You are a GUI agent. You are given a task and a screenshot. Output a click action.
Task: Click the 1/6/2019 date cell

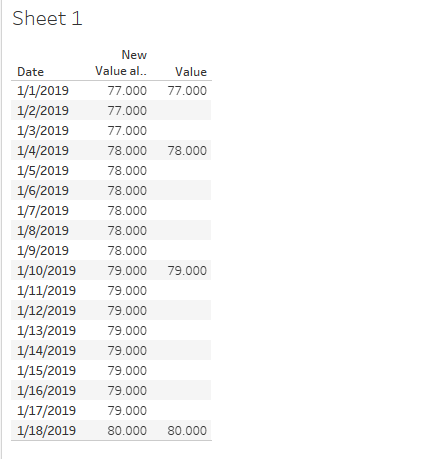point(43,191)
